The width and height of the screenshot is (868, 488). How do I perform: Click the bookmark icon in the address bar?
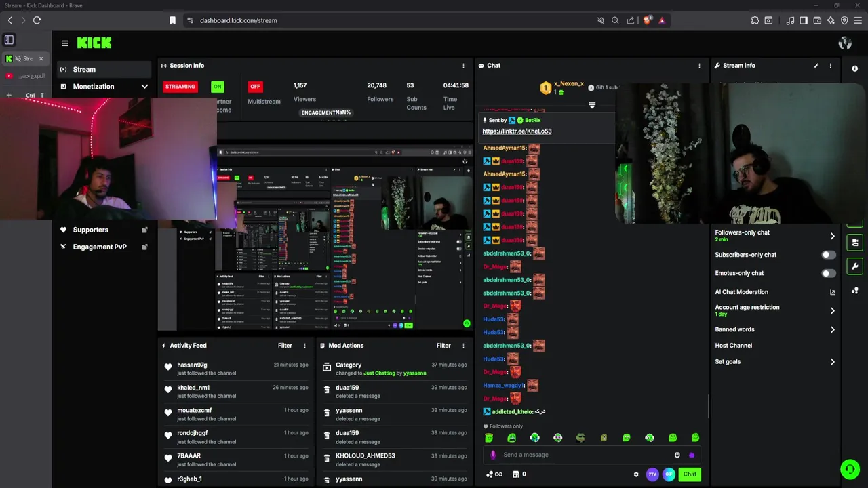click(172, 20)
